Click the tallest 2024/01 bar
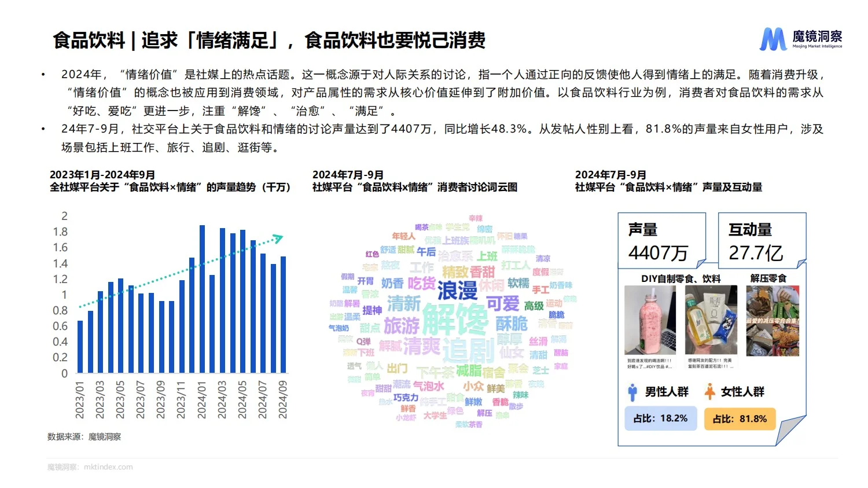This screenshot has height=488, width=868. point(201,298)
